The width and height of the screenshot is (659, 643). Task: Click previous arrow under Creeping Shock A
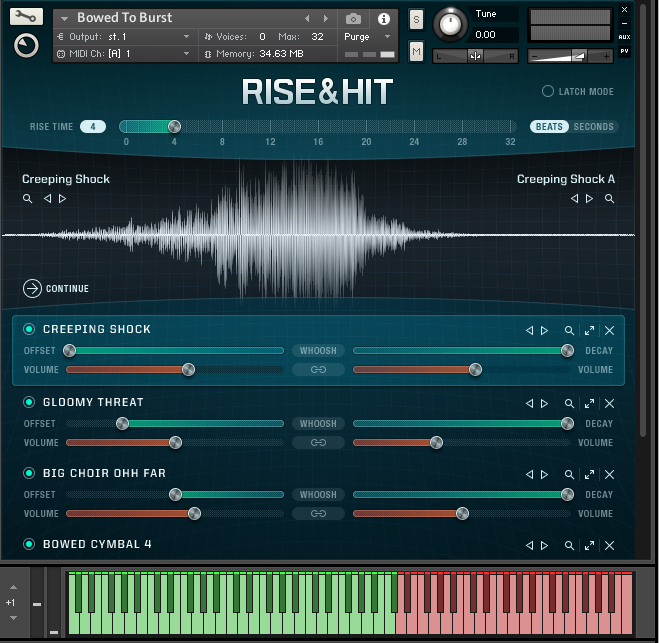click(x=574, y=198)
